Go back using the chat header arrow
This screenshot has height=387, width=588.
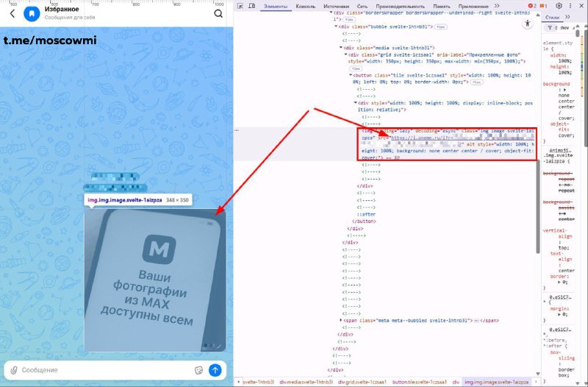(12, 13)
